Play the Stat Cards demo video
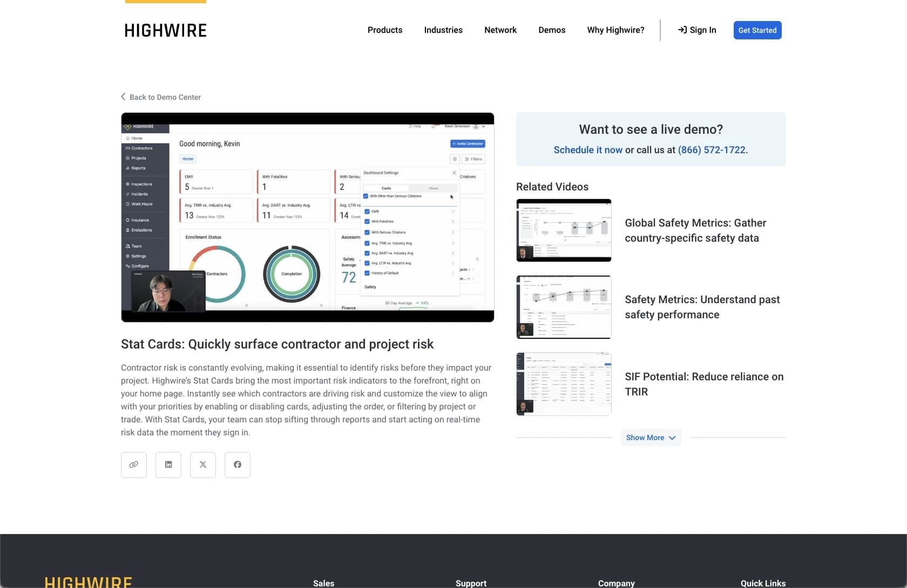 (x=308, y=217)
